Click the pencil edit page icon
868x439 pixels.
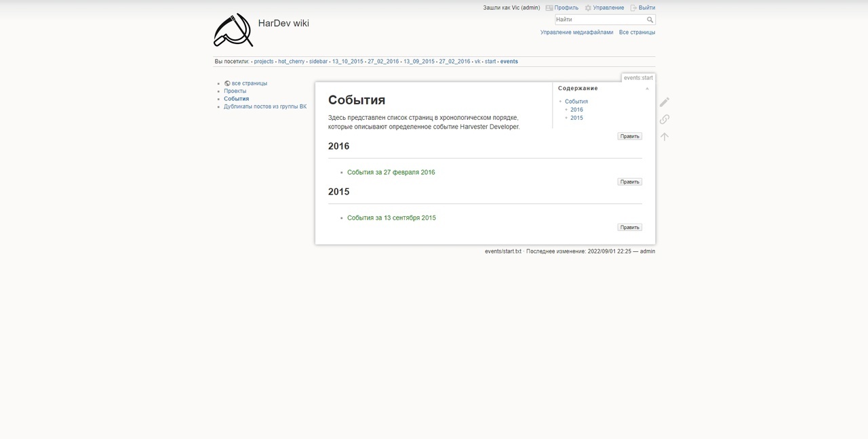[665, 102]
